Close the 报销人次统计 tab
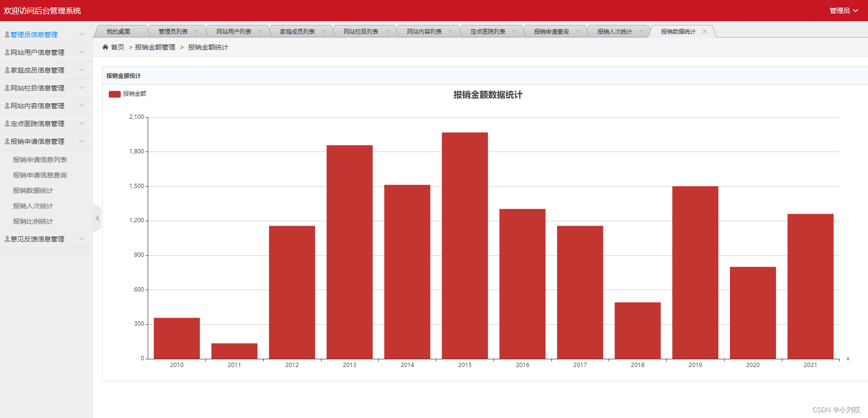The height and width of the screenshot is (418, 868). [641, 32]
